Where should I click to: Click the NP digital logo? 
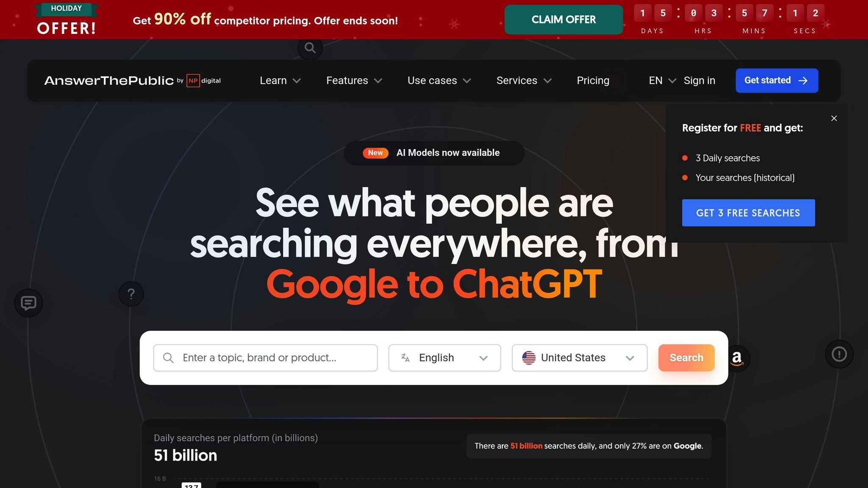click(204, 80)
